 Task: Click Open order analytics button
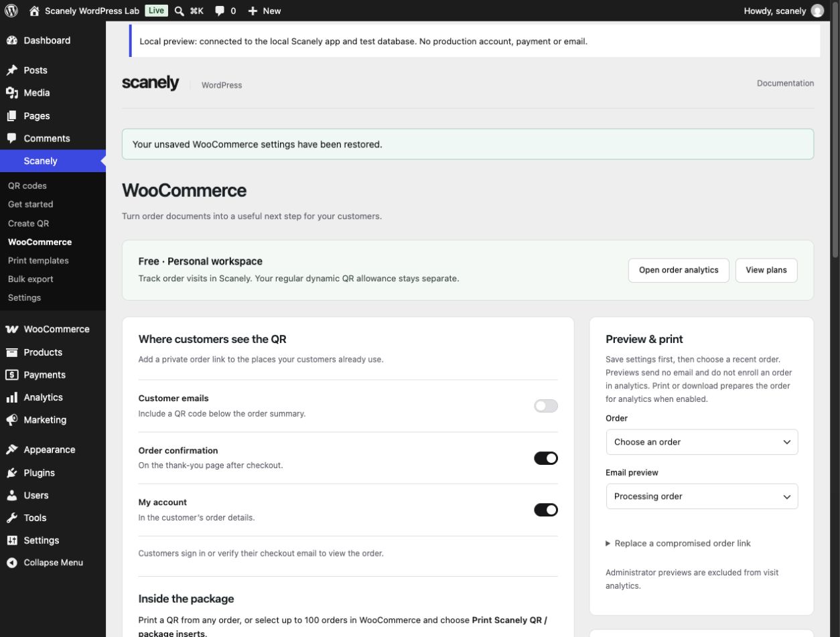(679, 270)
